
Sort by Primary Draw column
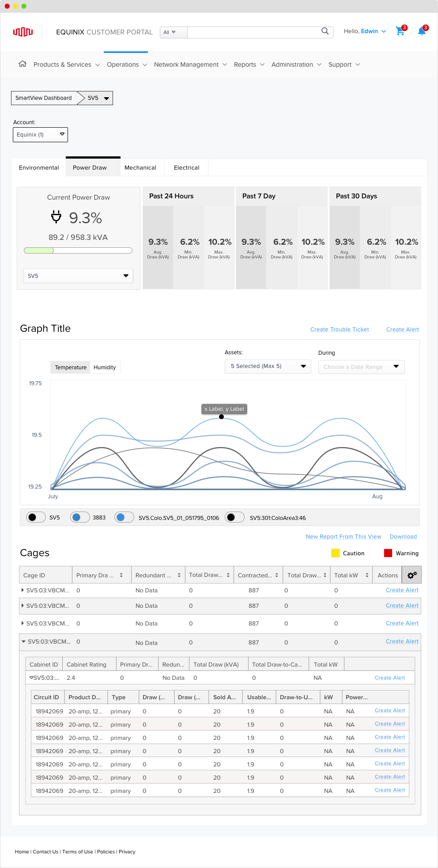[x=121, y=575]
